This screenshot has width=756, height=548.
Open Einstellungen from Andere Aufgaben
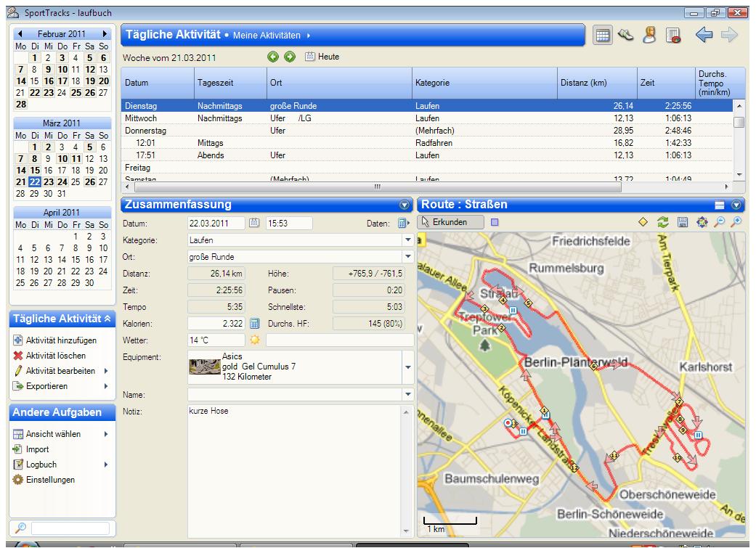49,480
